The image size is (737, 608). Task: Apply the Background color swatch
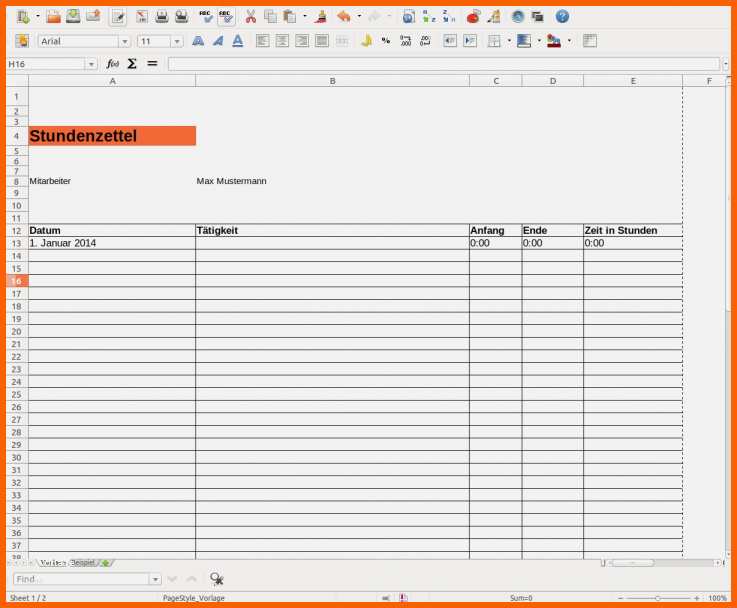point(524,41)
